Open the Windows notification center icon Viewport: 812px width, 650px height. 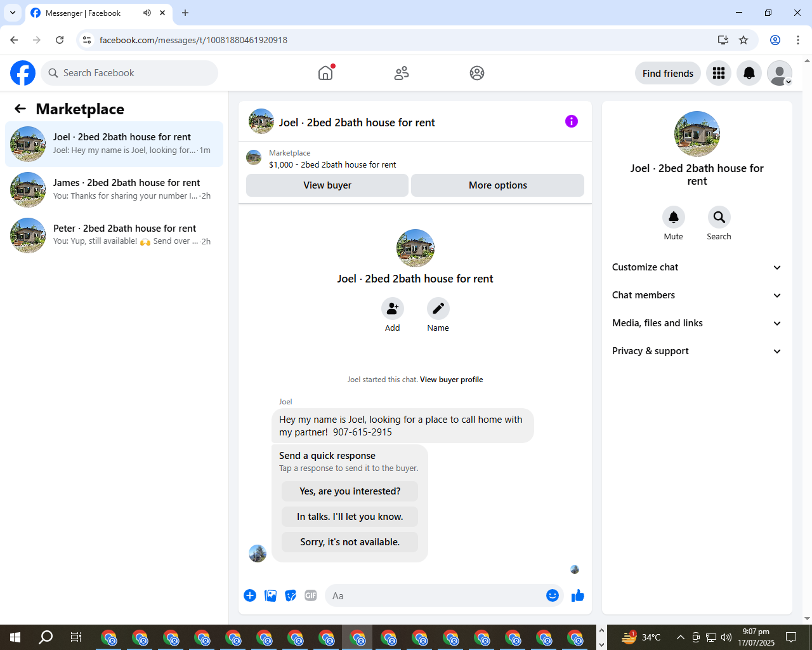coord(791,637)
